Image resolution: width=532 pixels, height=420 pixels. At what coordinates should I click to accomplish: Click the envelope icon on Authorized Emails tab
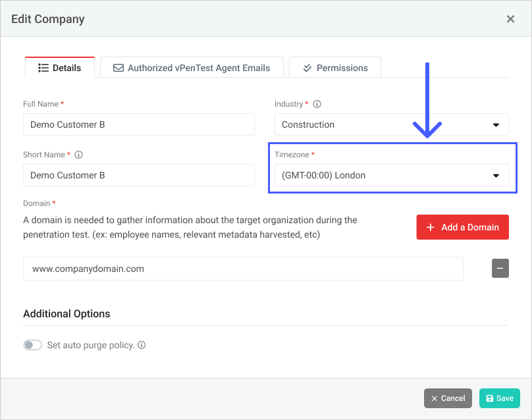pos(119,68)
